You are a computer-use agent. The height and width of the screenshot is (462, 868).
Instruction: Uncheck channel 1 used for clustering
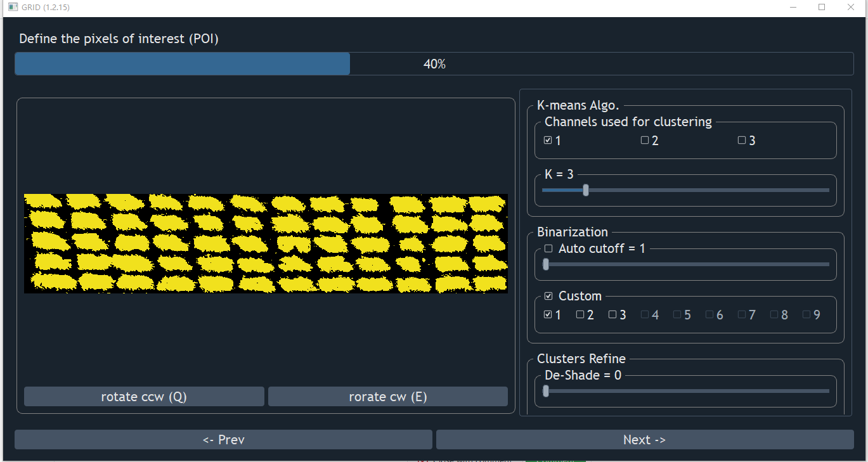coord(547,140)
